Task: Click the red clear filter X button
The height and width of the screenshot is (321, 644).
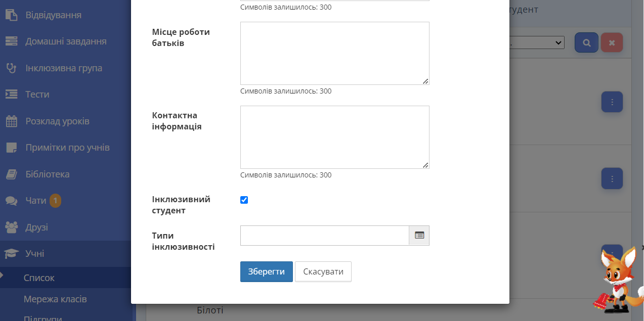Action: tap(612, 43)
